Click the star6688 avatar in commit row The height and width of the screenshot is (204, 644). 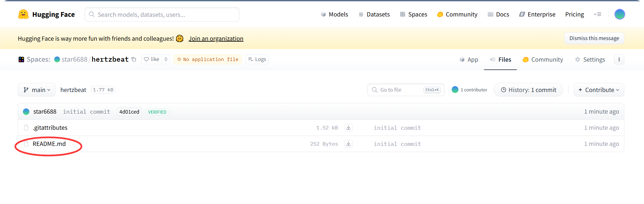(x=26, y=112)
